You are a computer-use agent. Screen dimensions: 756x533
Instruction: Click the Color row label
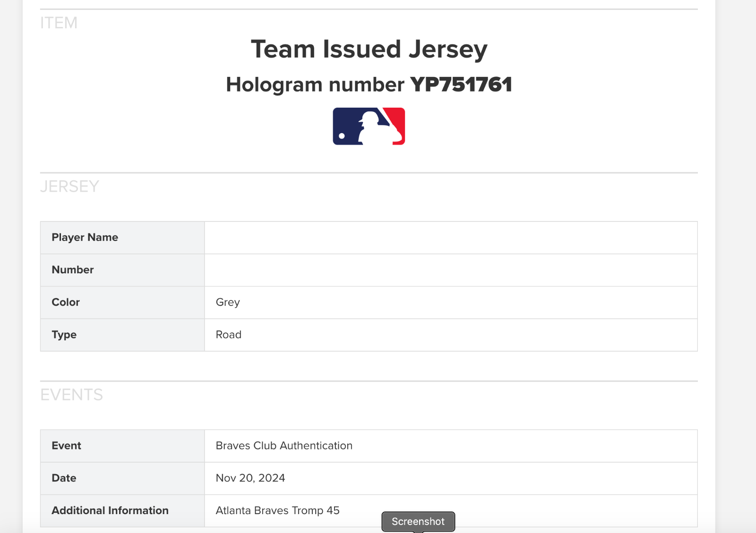(66, 302)
